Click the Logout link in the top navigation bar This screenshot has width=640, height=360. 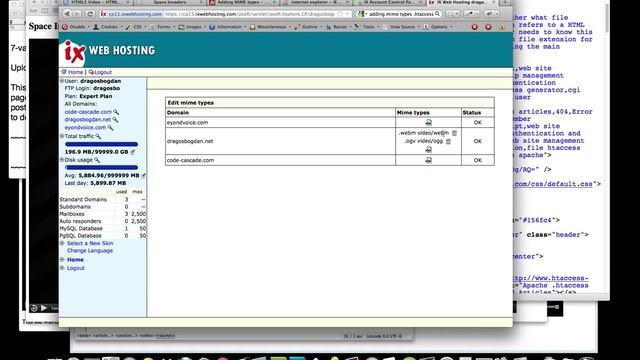(103, 72)
